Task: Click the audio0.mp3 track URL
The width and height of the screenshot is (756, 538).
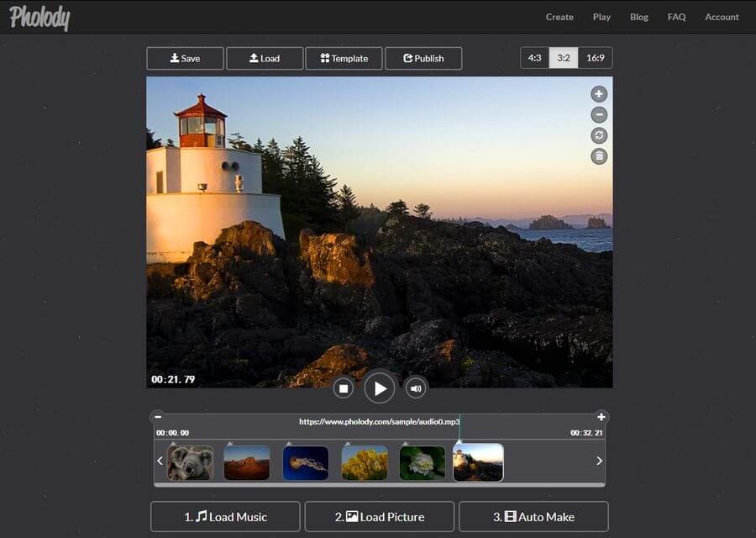Action: (380, 422)
